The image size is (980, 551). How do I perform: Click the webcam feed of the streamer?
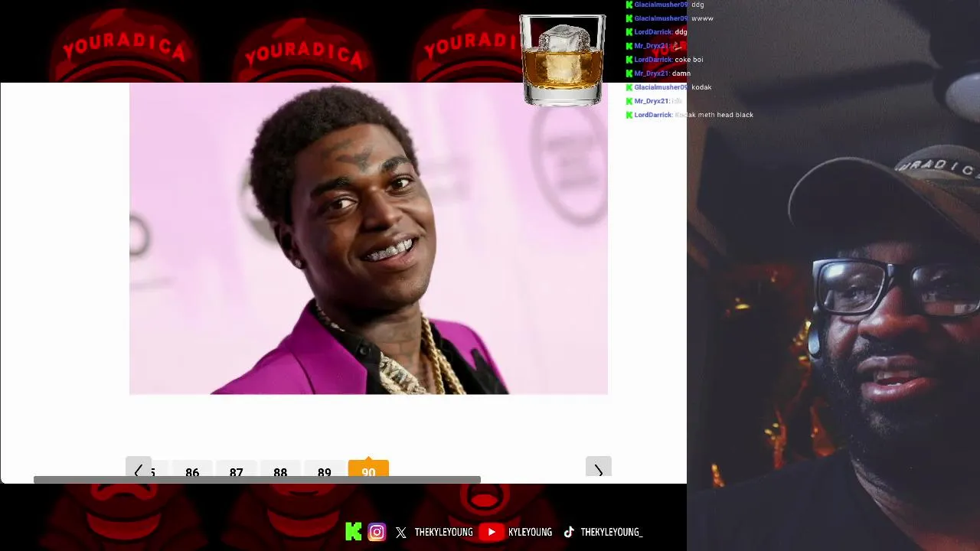point(833,275)
